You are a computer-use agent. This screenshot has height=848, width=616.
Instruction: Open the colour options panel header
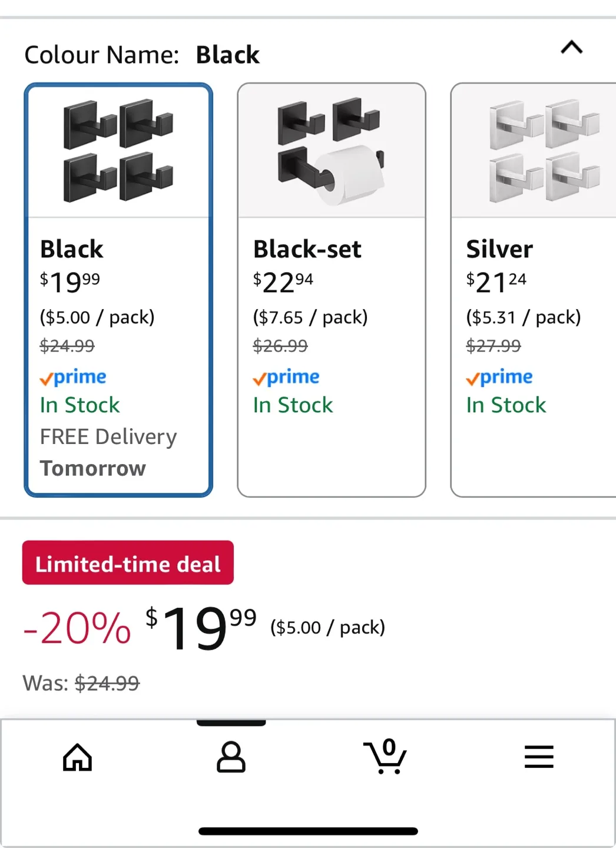(141, 54)
